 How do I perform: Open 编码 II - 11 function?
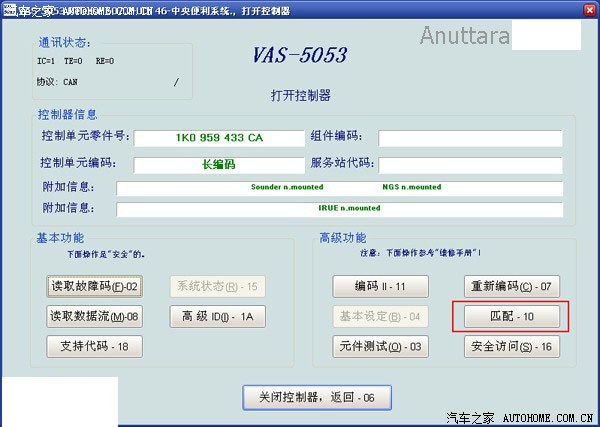[380, 286]
